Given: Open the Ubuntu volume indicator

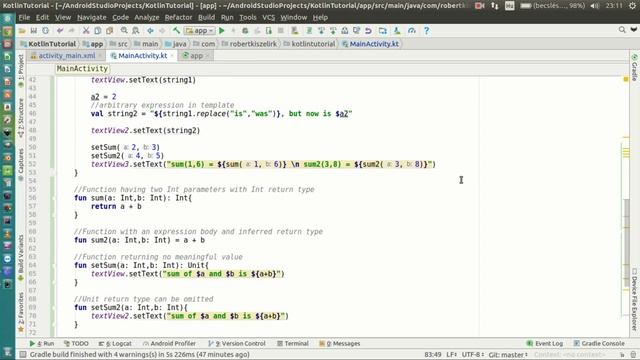Looking at the screenshot, I should click(595, 6).
